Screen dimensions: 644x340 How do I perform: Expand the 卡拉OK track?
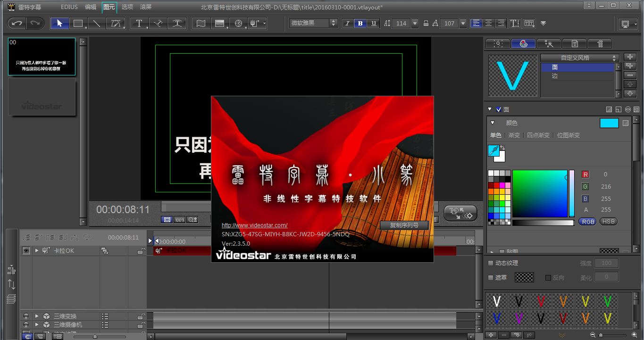click(37, 251)
